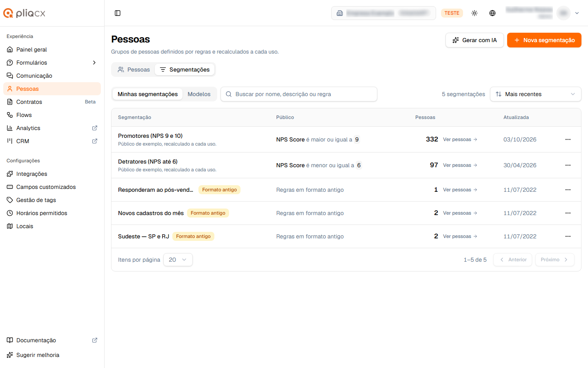Open the company selector
The image size is (588, 368).
click(x=383, y=13)
